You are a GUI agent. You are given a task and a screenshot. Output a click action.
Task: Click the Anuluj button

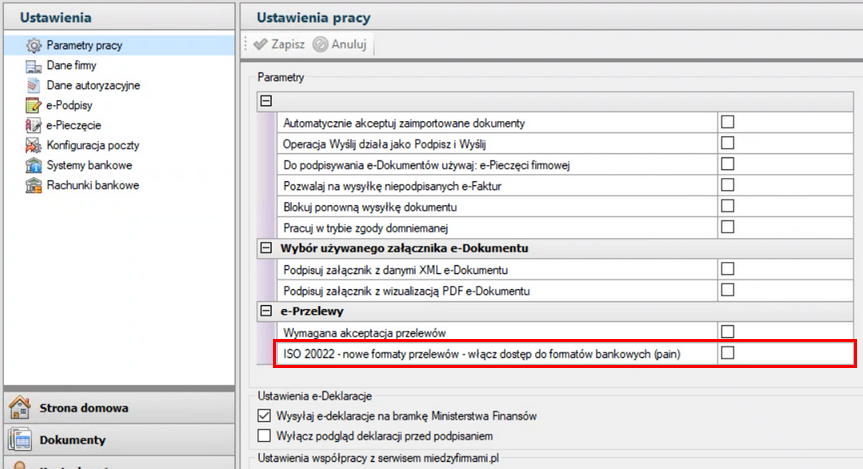point(340,44)
